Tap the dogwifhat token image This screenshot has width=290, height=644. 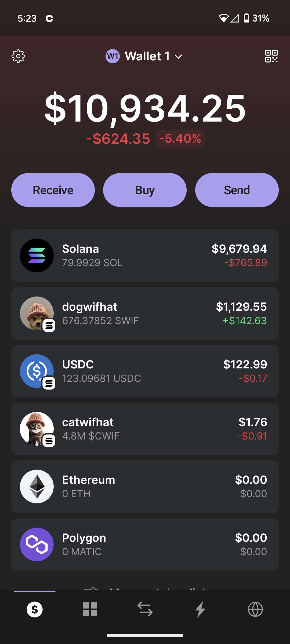click(x=37, y=313)
